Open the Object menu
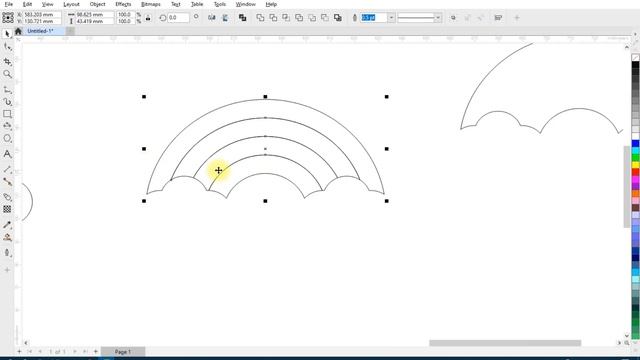 coord(97,4)
